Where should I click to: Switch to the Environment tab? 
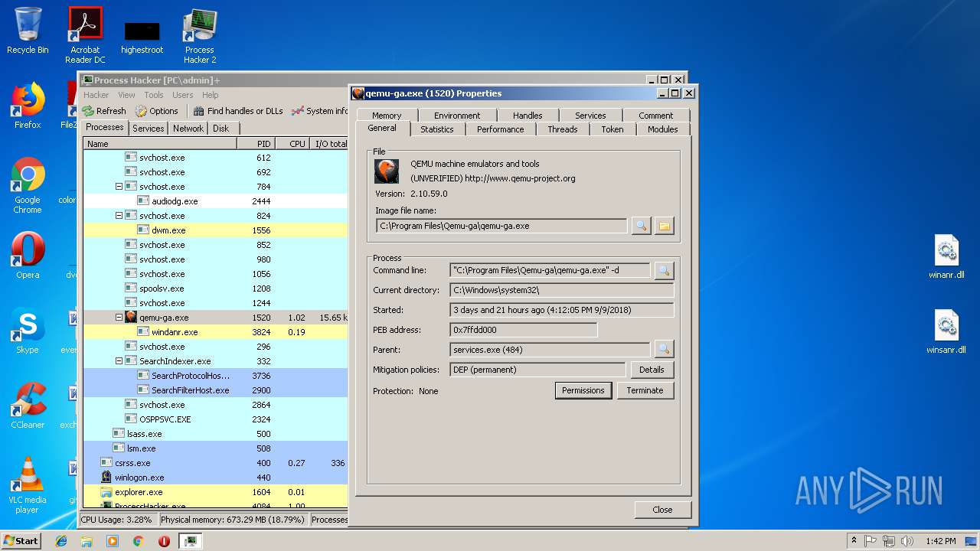[457, 116]
